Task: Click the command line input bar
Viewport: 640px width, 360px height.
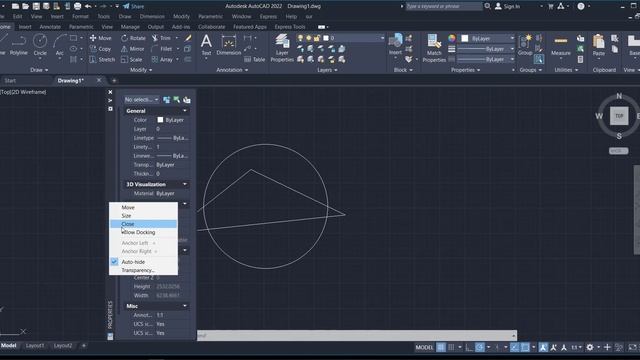Action: [357, 336]
